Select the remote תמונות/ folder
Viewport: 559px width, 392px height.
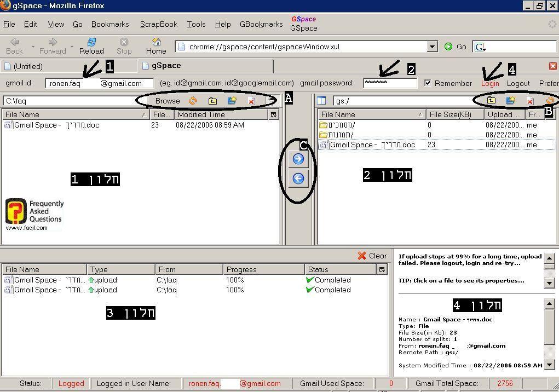437,135
